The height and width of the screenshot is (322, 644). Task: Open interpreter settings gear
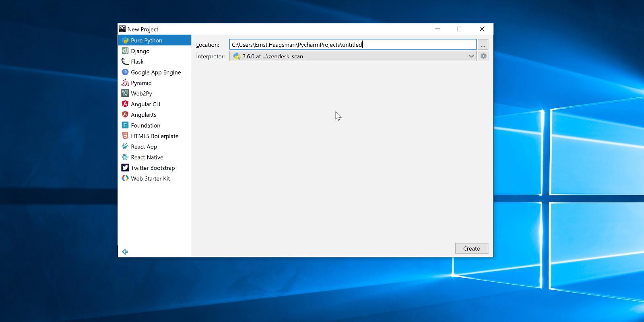(x=483, y=56)
